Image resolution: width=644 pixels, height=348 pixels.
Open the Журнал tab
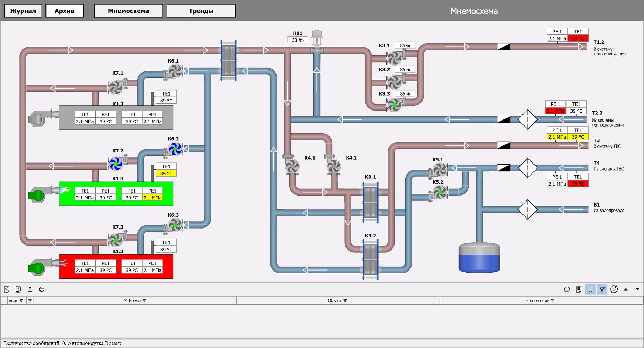point(23,11)
